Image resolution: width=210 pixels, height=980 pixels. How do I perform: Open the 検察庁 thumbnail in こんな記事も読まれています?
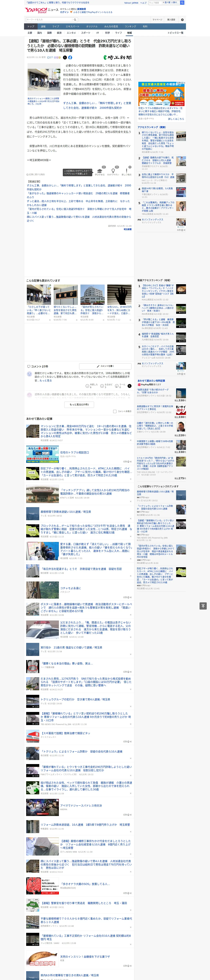pyautogui.click(x=66, y=294)
